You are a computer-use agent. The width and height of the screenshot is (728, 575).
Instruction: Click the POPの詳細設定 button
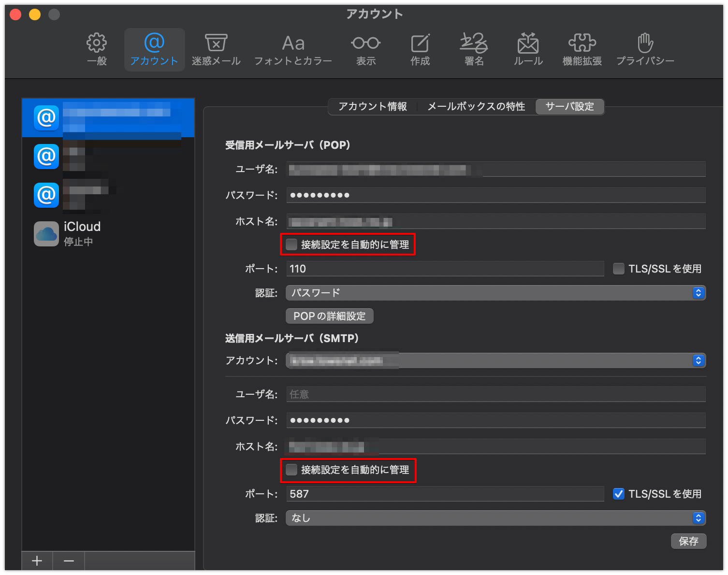(x=330, y=316)
